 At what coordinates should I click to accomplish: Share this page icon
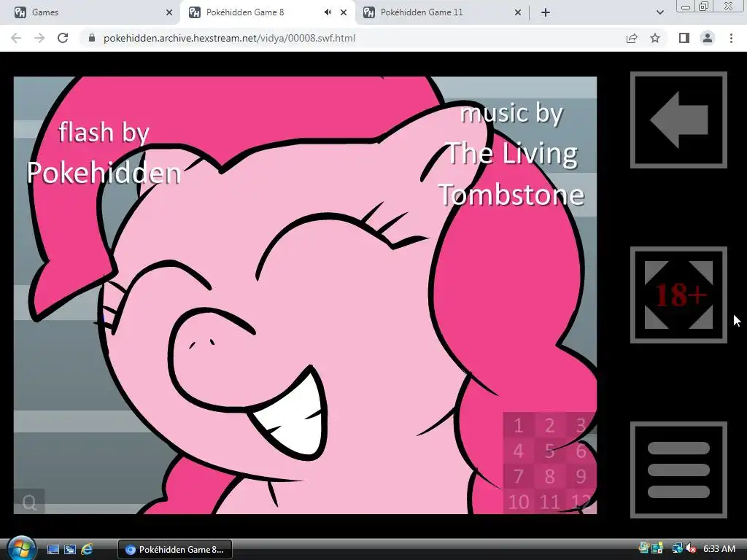coord(632,38)
